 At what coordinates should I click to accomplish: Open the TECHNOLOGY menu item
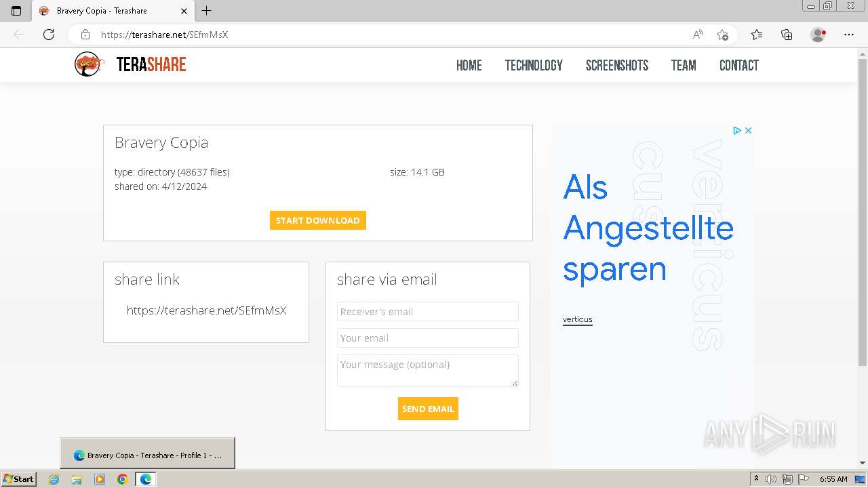(x=534, y=65)
